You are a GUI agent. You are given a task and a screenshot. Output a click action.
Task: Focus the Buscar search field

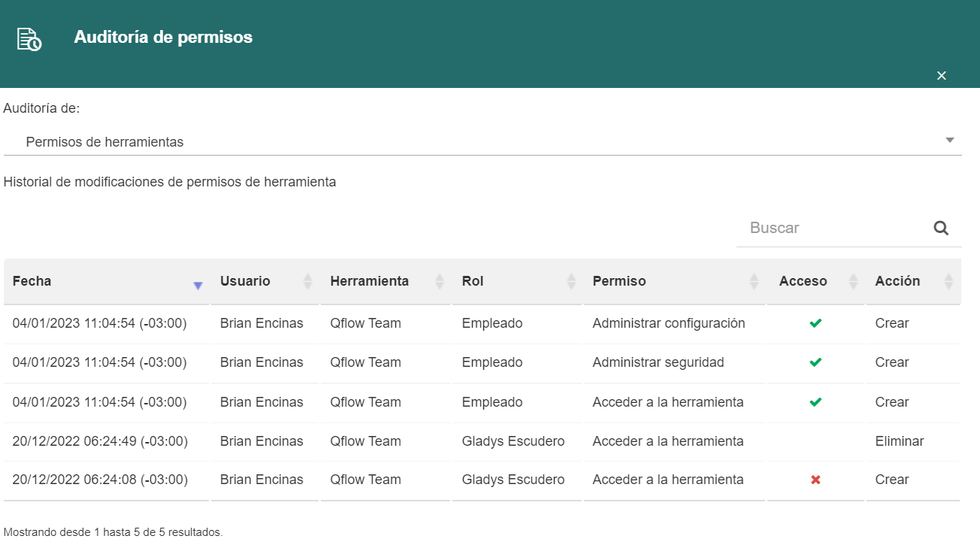click(834, 228)
